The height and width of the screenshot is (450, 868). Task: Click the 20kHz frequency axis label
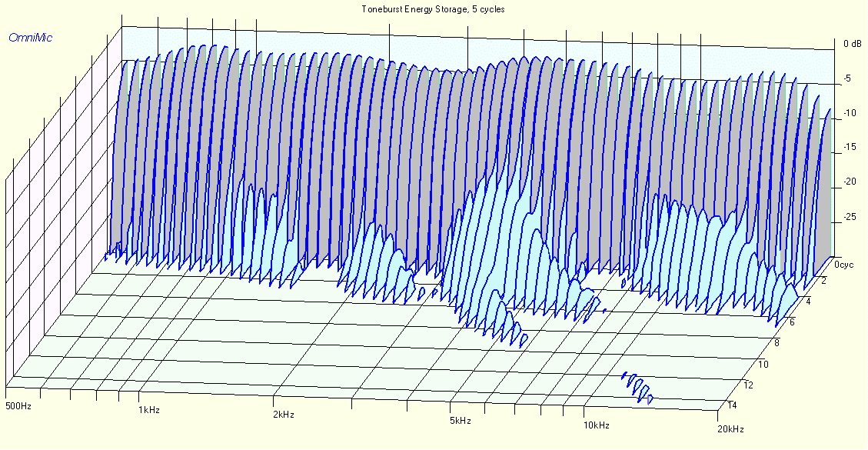pos(730,429)
